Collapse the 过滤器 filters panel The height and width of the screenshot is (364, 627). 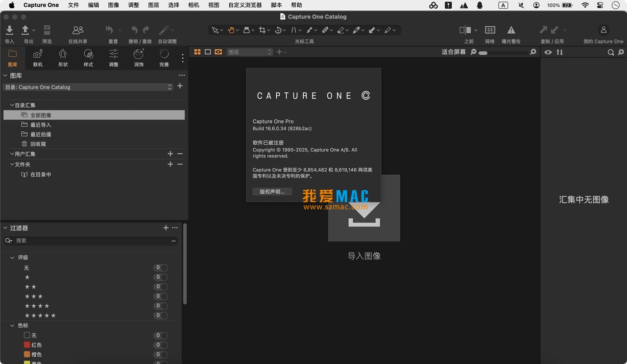tap(5, 228)
